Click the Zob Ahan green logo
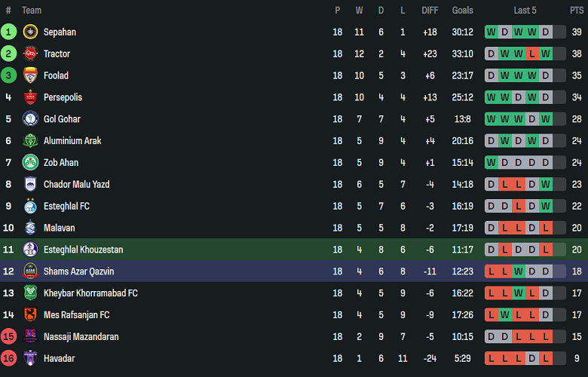588x377 pixels. click(30, 162)
